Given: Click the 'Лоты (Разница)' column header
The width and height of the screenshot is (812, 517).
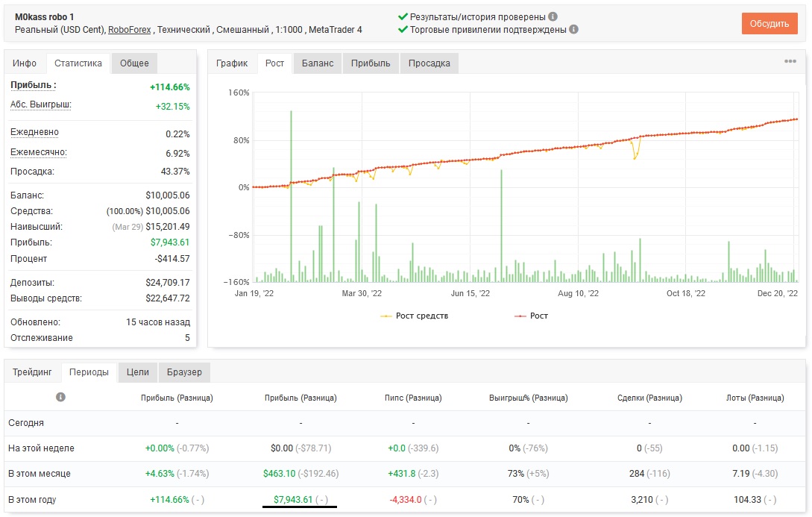Looking at the screenshot, I should (755, 398).
